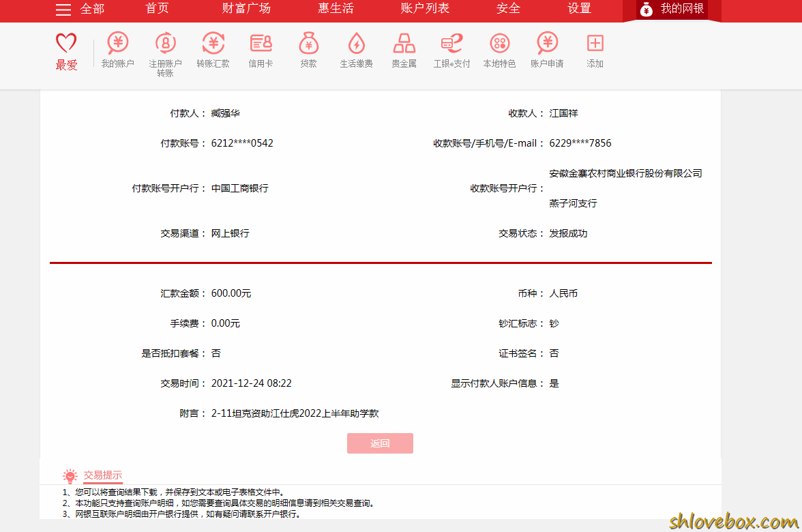The image size is (802, 532).
Task: Click the 本地特色 icon
Action: (500, 43)
